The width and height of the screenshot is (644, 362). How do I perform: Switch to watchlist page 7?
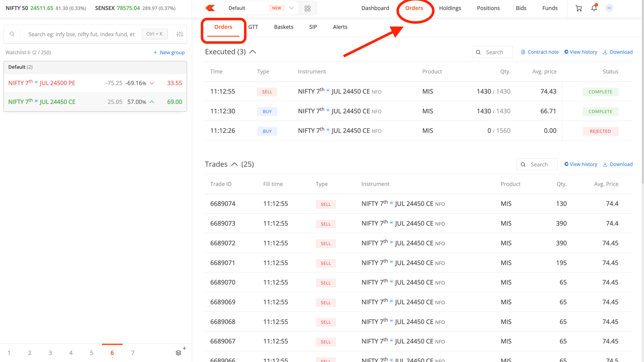pos(132,353)
